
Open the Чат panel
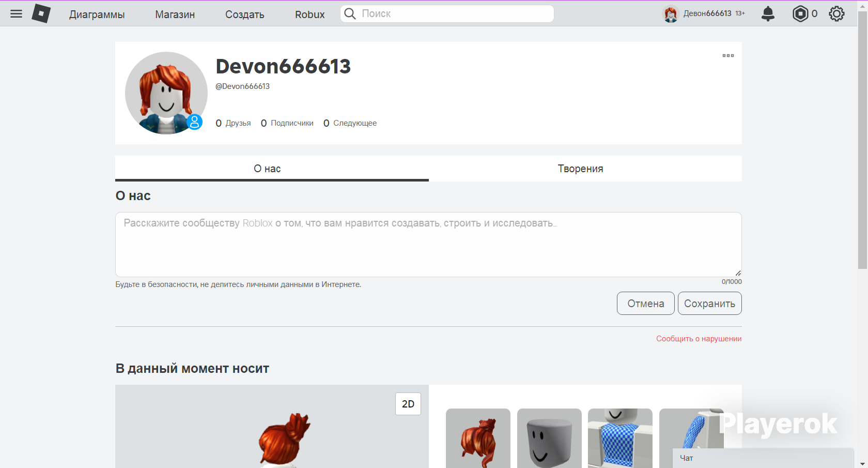tap(763, 458)
